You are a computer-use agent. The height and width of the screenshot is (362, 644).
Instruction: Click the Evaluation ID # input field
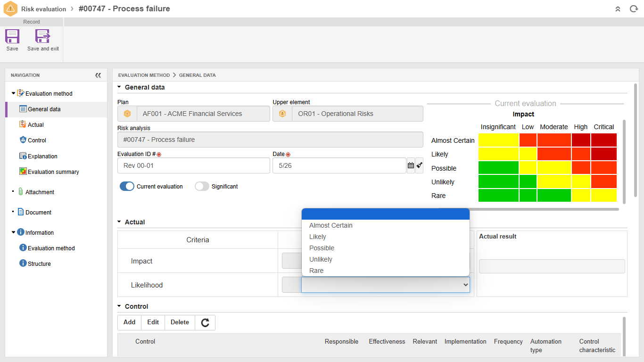point(193,165)
